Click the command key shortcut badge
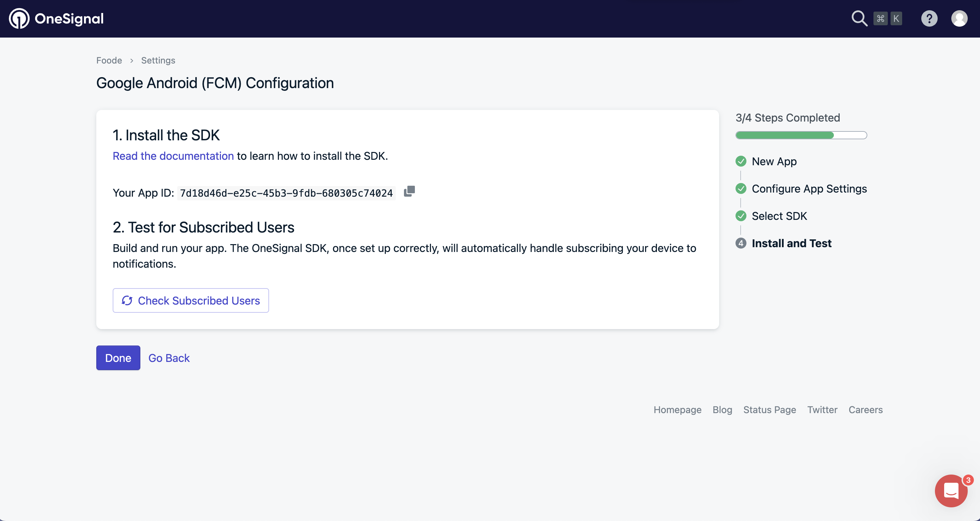 [x=880, y=19]
